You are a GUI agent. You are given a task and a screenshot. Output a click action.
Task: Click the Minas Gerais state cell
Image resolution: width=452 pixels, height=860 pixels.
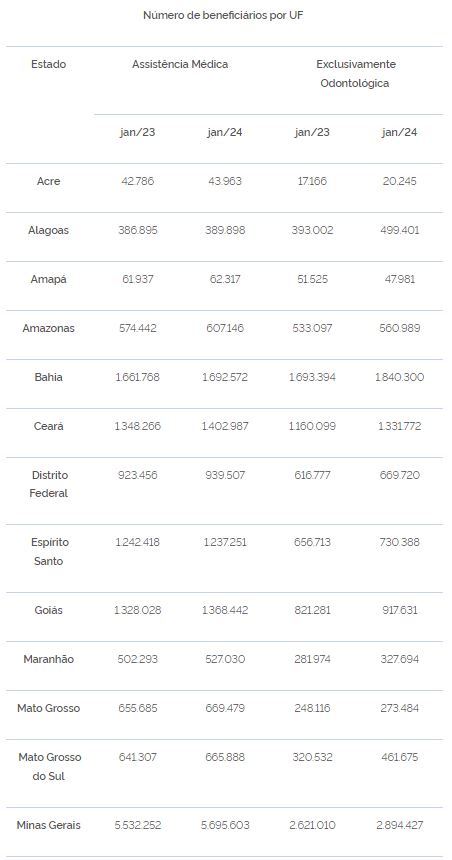(48, 825)
